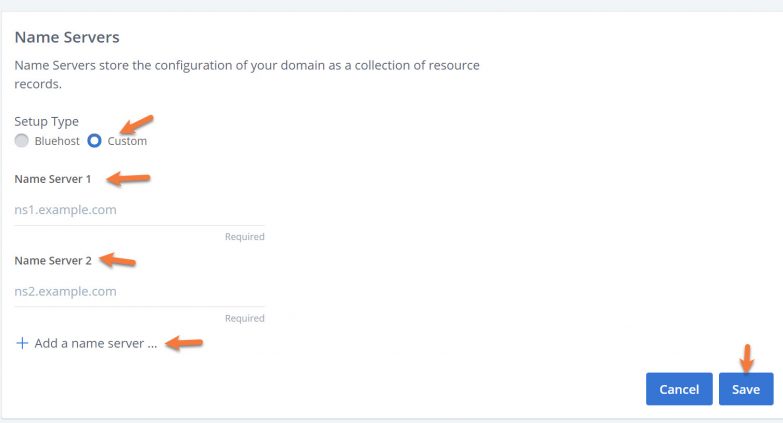Click the 'Name Server 2' label
Image resolution: width=783 pixels, height=423 pixels.
point(53,260)
